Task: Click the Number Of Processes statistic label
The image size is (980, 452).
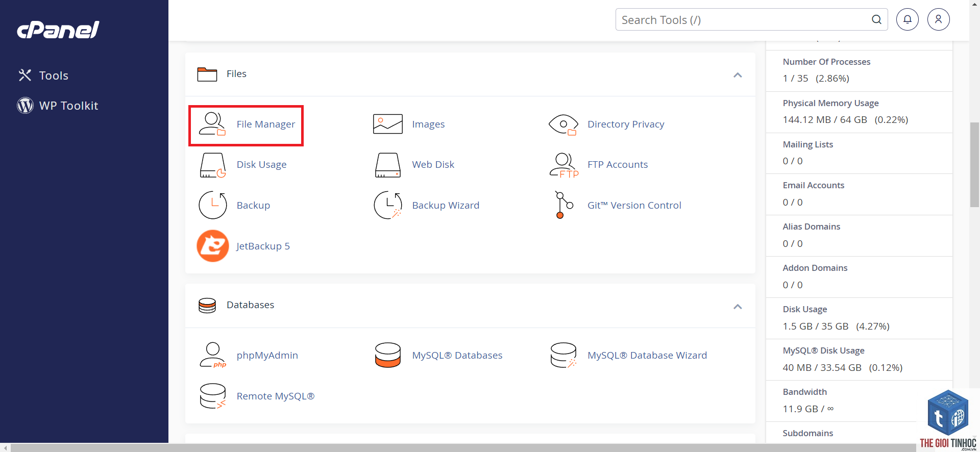Action: [x=826, y=62]
